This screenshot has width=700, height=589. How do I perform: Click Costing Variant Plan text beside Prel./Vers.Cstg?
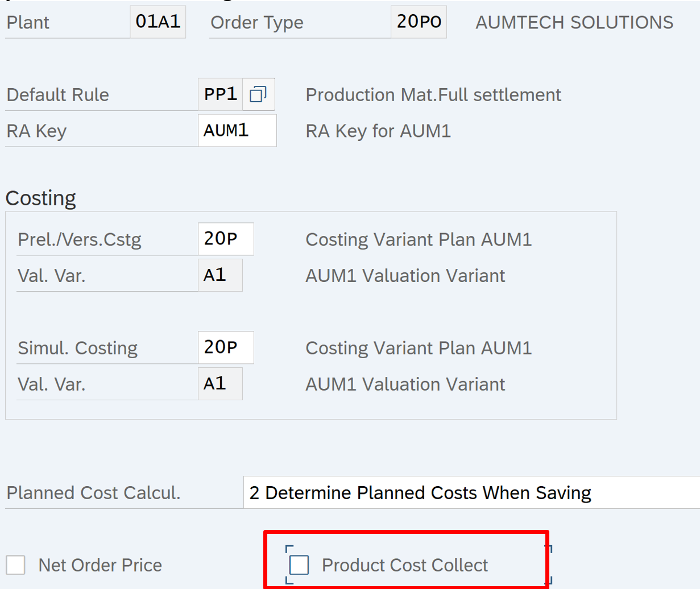click(419, 239)
